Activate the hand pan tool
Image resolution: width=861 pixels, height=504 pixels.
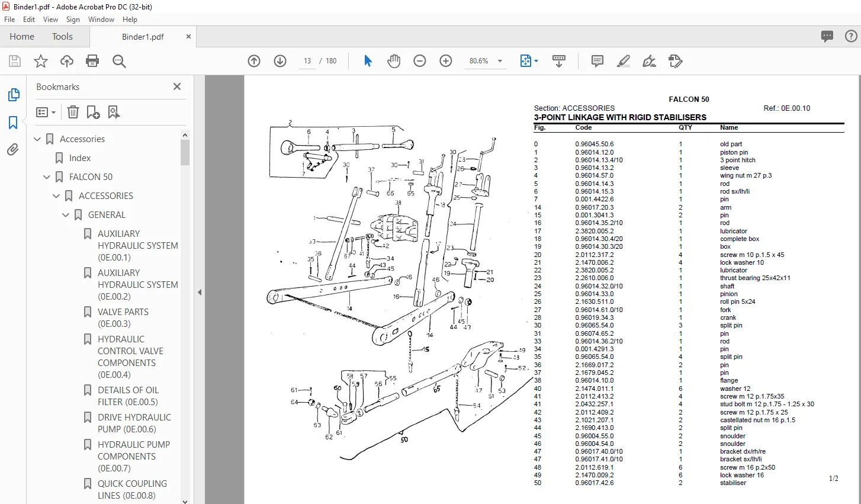click(x=394, y=61)
